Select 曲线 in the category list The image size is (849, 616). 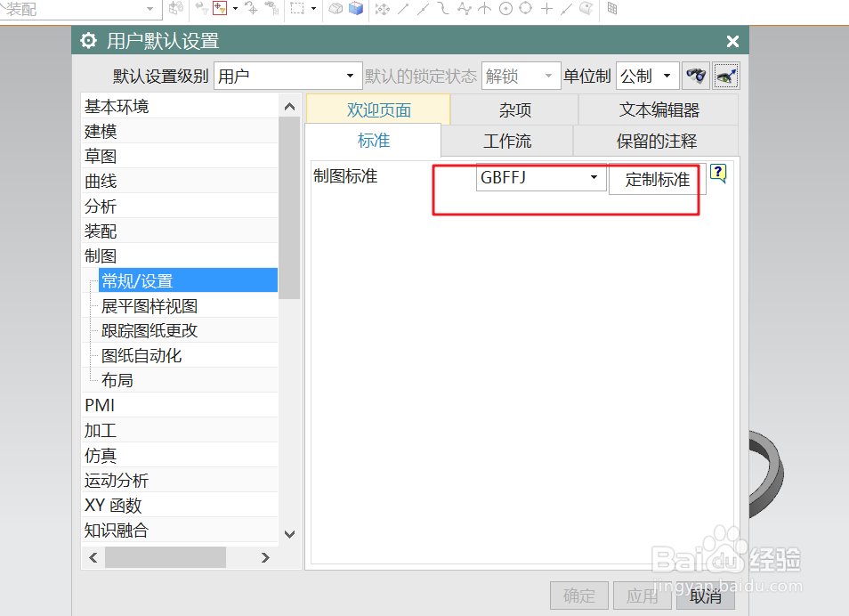(180, 181)
